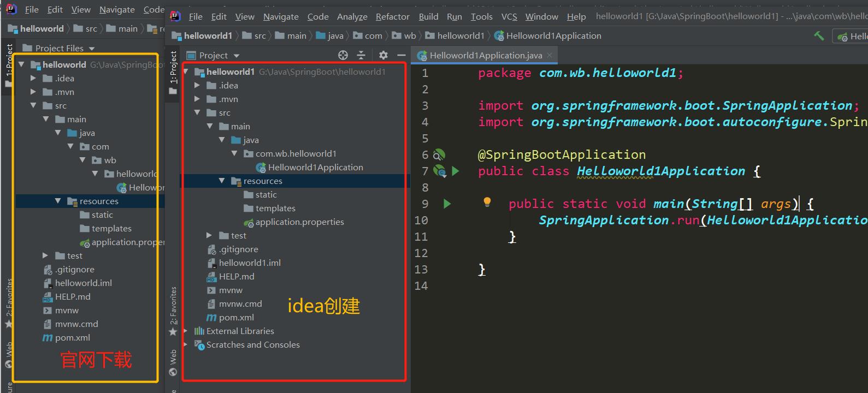Open the Navigate menu in right IDE

click(x=281, y=16)
